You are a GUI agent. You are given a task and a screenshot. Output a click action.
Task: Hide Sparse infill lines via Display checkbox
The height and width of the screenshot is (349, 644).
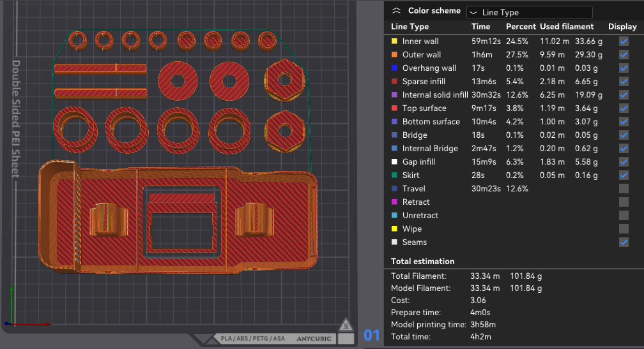[x=623, y=82]
